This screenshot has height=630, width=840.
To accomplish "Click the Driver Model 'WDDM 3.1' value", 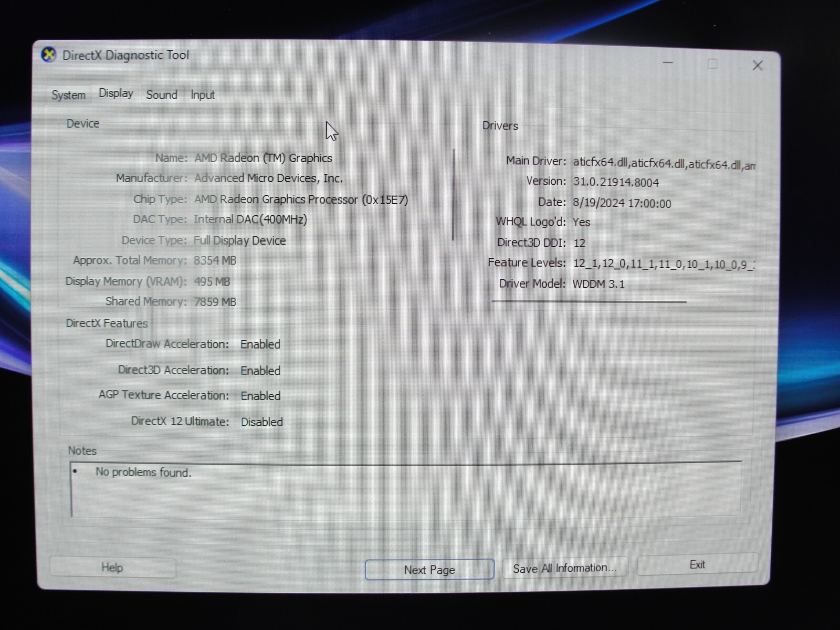I will 598,284.
